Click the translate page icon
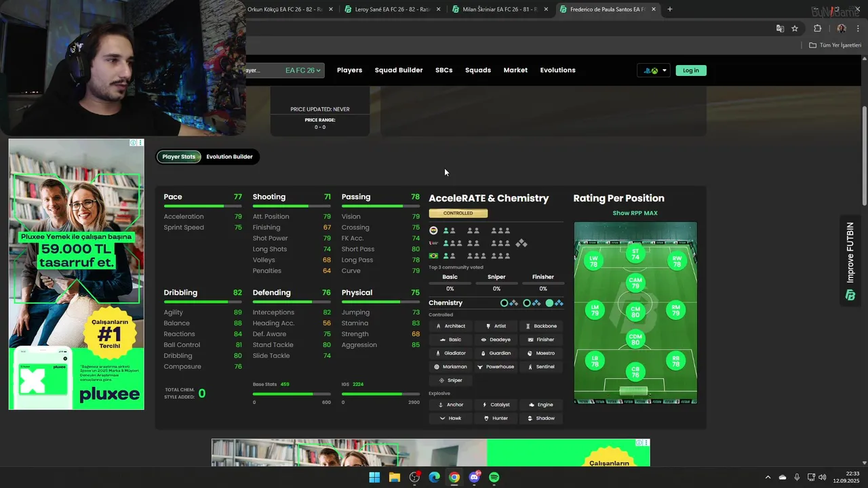Image resolution: width=868 pixels, height=488 pixels. 780,28
